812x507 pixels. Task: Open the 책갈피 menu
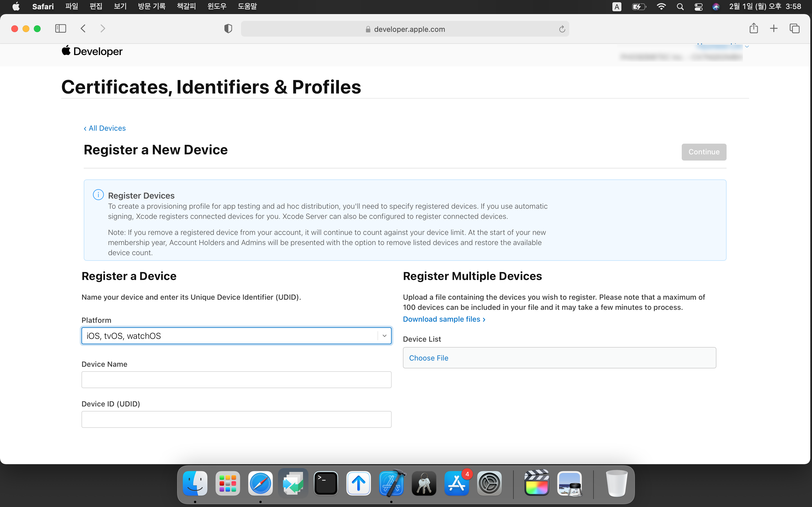pyautogui.click(x=186, y=6)
